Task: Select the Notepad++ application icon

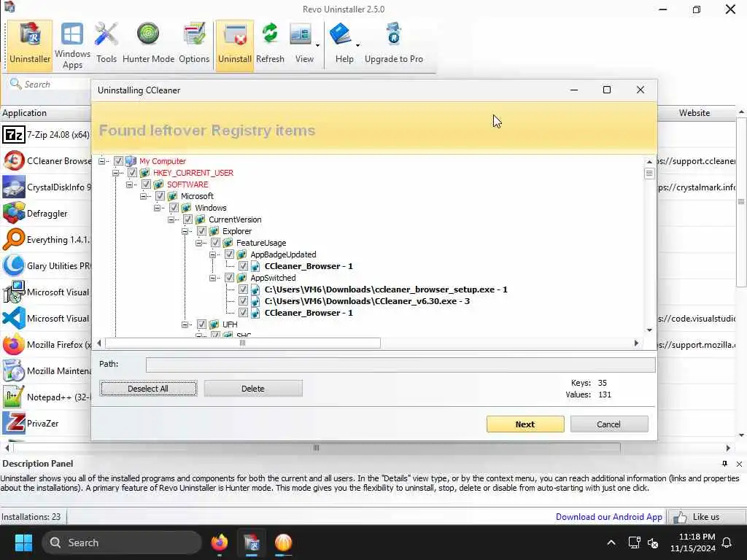Action: 13,397
